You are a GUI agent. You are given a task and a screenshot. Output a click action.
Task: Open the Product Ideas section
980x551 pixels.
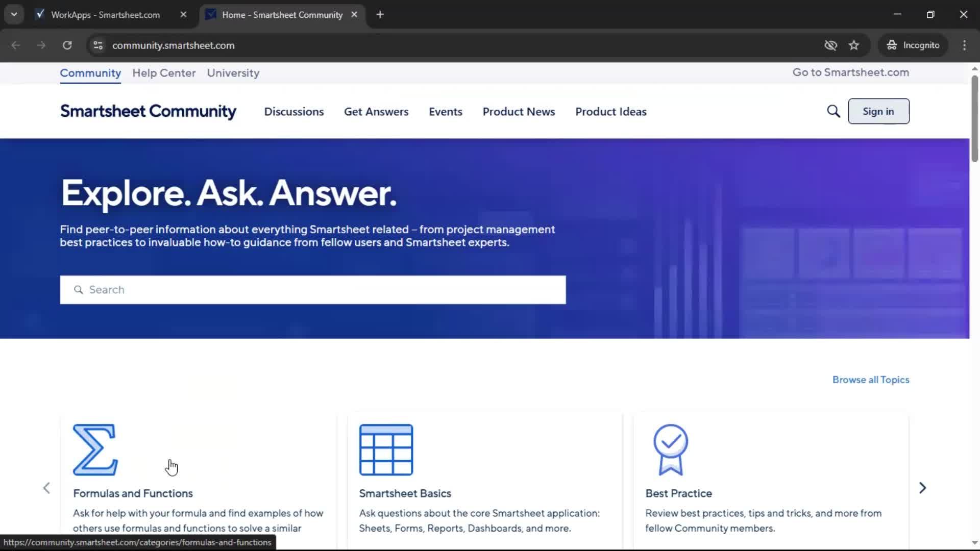pos(610,111)
